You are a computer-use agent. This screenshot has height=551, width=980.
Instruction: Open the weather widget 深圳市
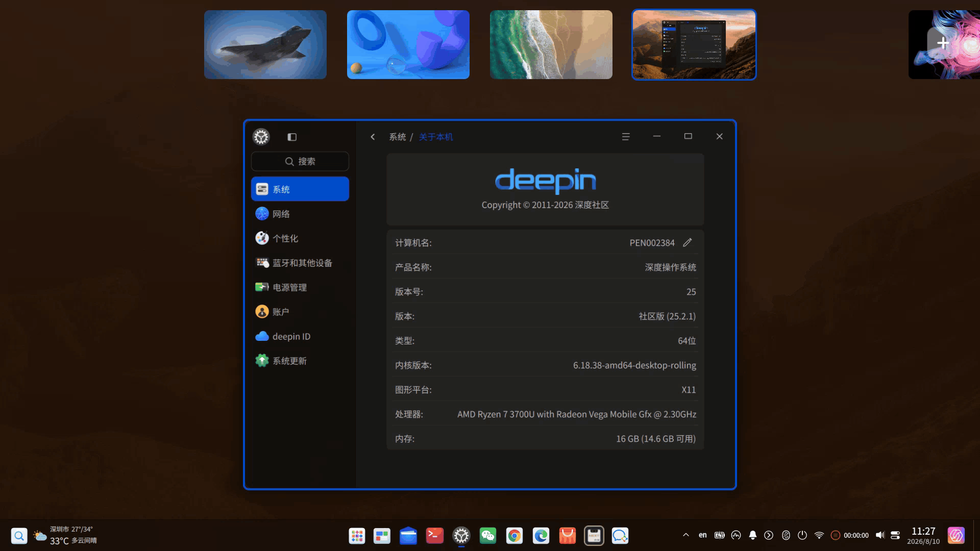65,536
